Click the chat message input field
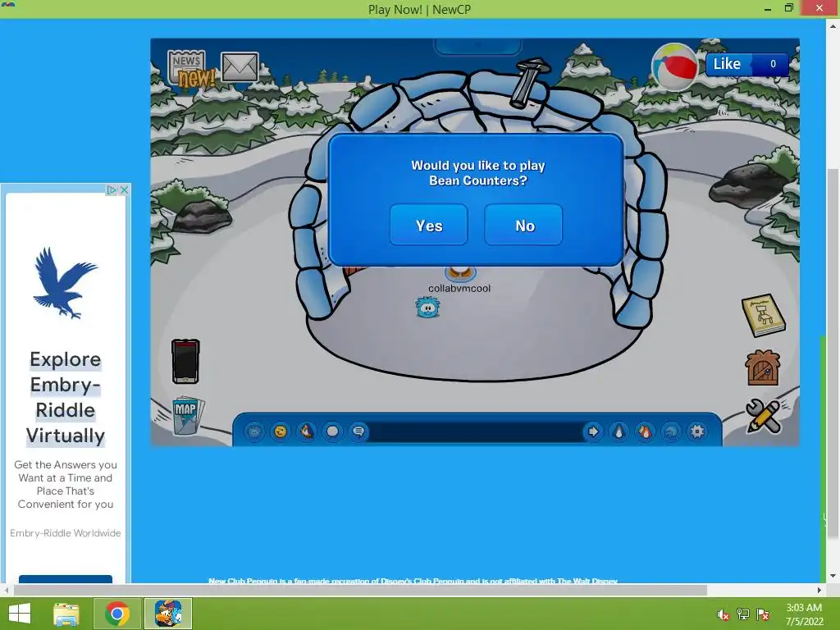Screen dimensions: 840x630 pyautogui.click(x=477, y=431)
